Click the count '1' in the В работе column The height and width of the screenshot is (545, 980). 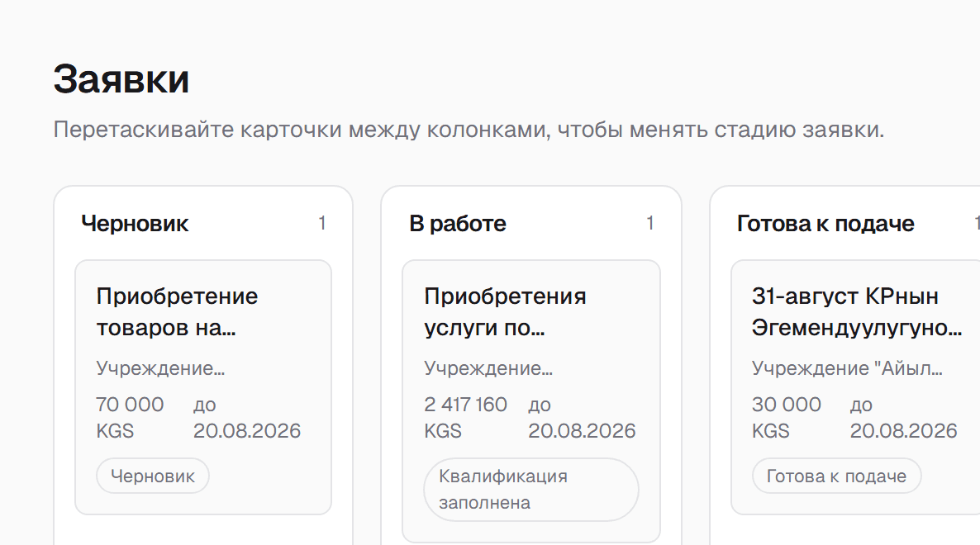pos(650,223)
